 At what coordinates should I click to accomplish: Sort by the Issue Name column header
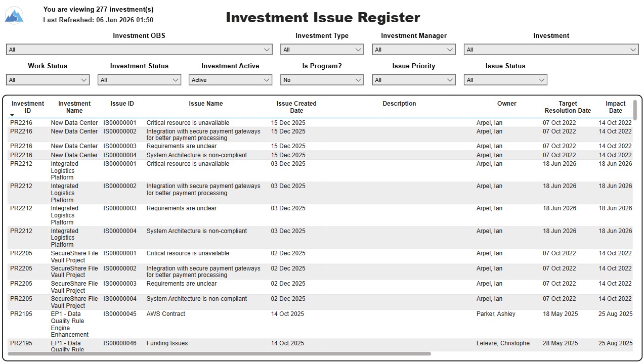[x=206, y=104]
